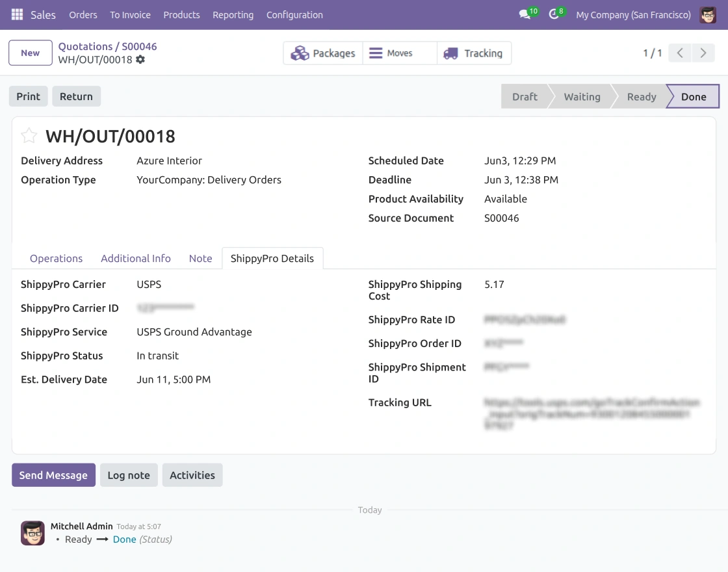Click the Activities button
The width and height of the screenshot is (728, 572).
tap(192, 475)
